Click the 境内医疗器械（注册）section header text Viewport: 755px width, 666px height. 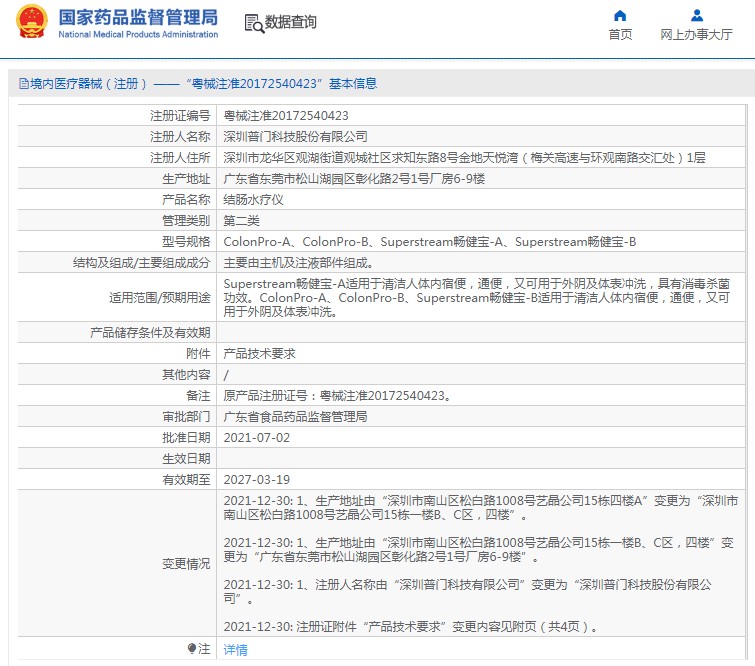tap(89, 84)
